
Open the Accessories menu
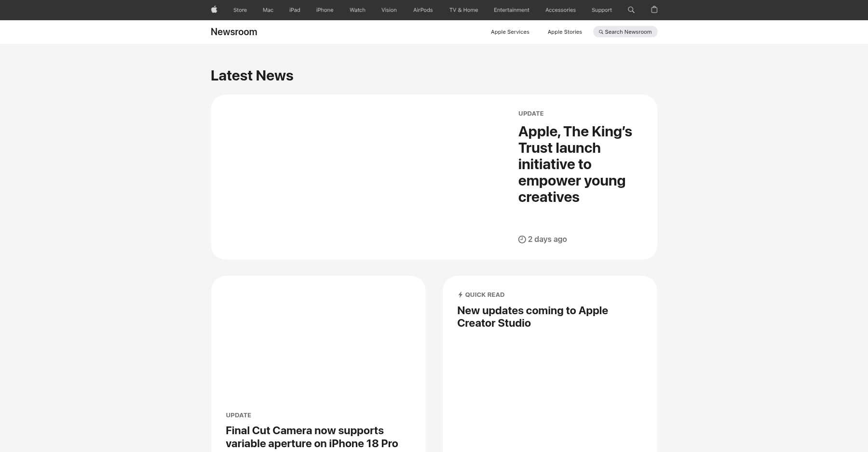point(560,10)
